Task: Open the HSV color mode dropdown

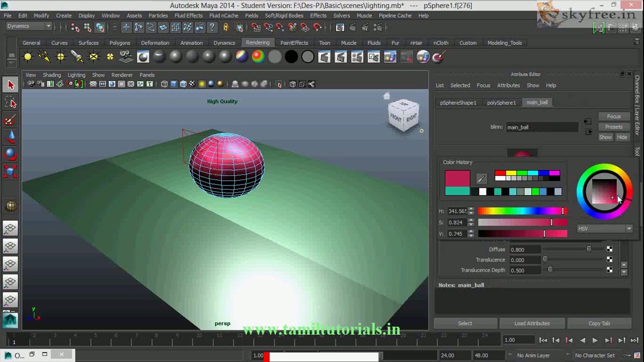Action: [604, 229]
